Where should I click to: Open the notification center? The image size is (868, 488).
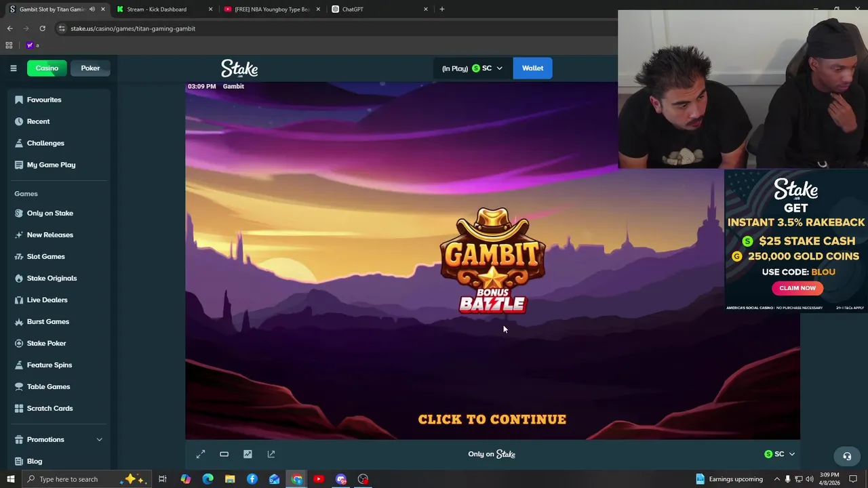[x=854, y=479]
